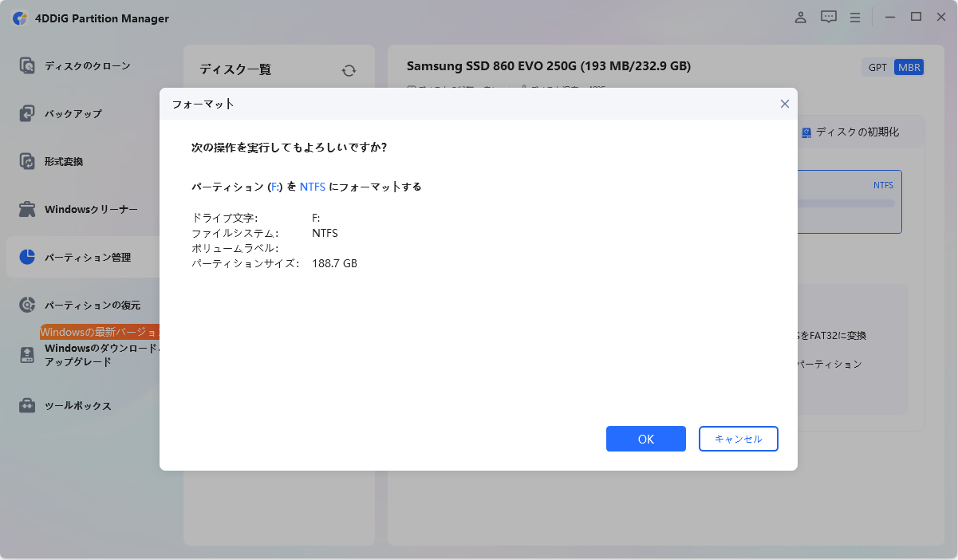This screenshot has height=560, width=958.
Task: Click the disk clone sidebar icon
Action: click(28, 65)
